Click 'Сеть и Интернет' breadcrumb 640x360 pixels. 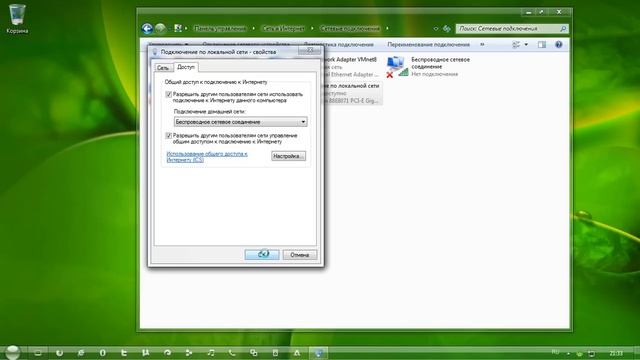pyautogui.click(x=283, y=28)
